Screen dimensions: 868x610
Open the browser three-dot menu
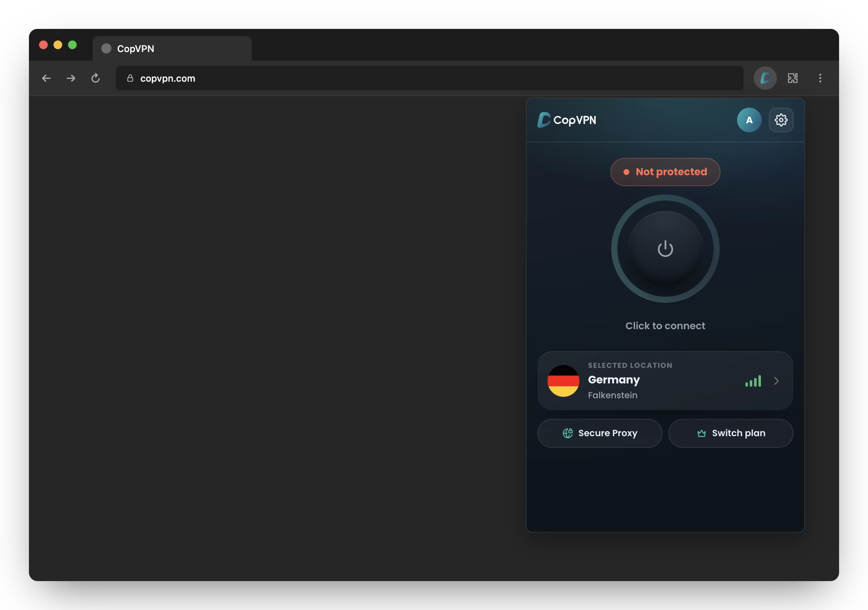(x=820, y=78)
